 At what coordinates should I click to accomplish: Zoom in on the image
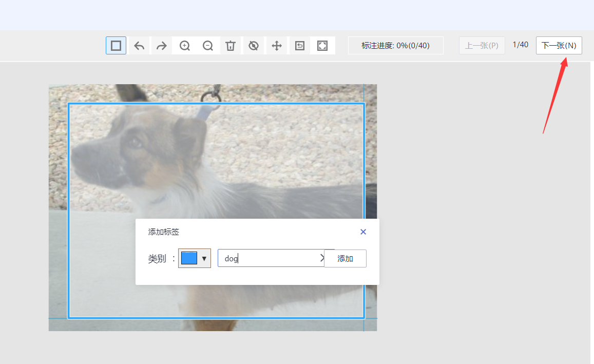[x=185, y=46]
